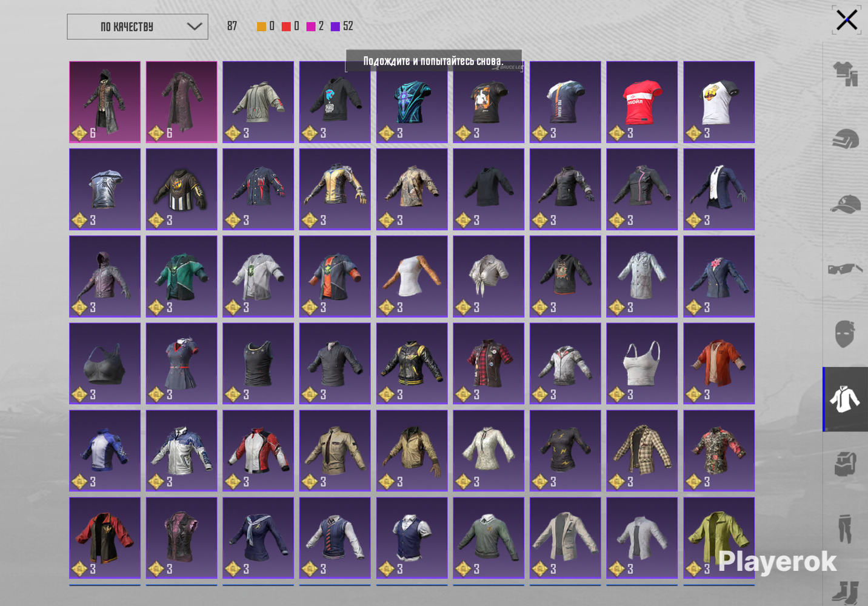
Task: Click the orange quality counter swatch
Action: click(261, 27)
